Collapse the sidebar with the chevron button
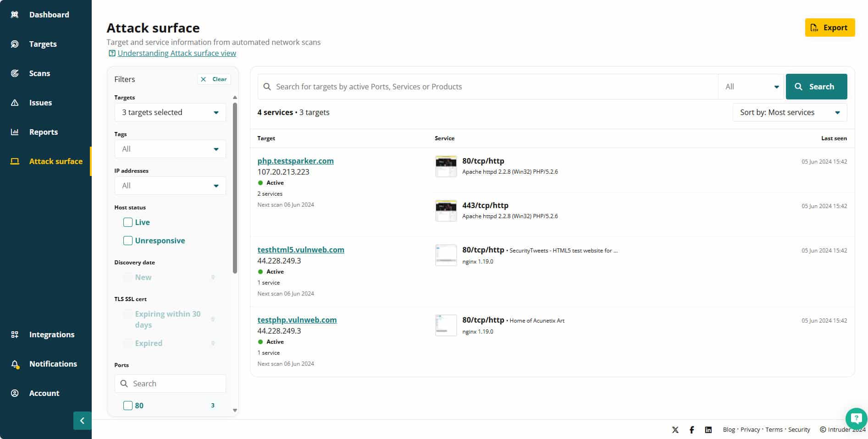Viewport: 868px width, 439px height. click(83, 421)
